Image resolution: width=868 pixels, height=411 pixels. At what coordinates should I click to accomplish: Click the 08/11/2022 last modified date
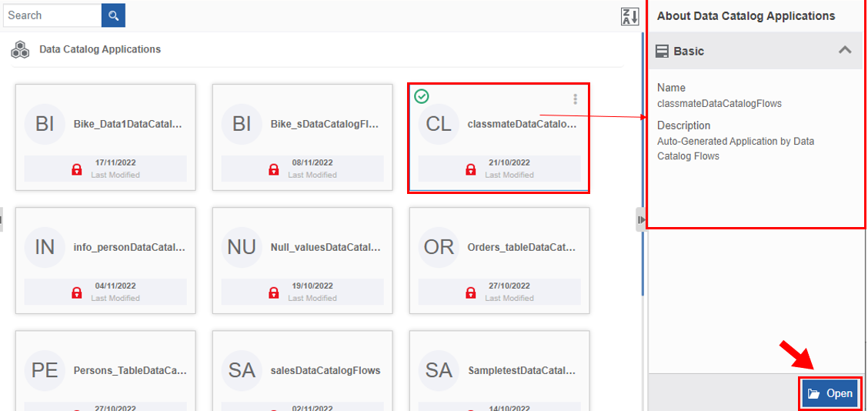312,163
